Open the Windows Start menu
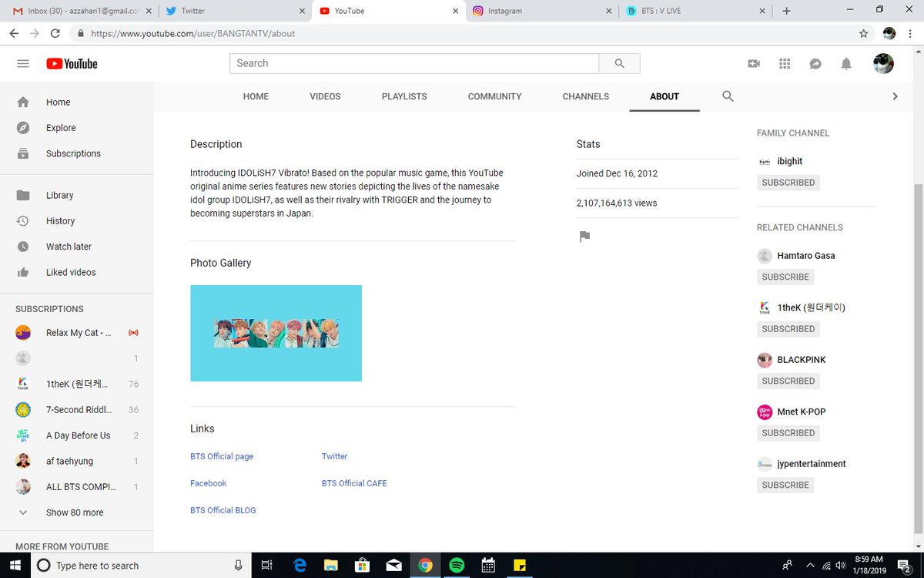 click(x=15, y=565)
